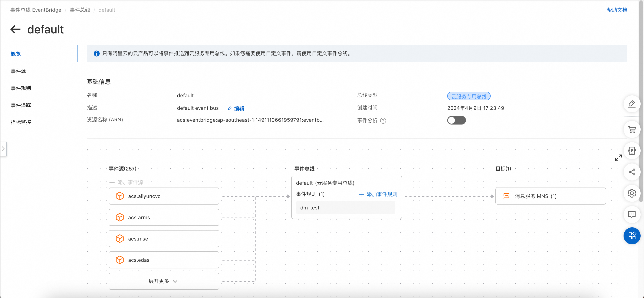Click the creation time 2024年4月9日 17:23:49
Viewport: 644px width, 298px height.
coord(476,108)
